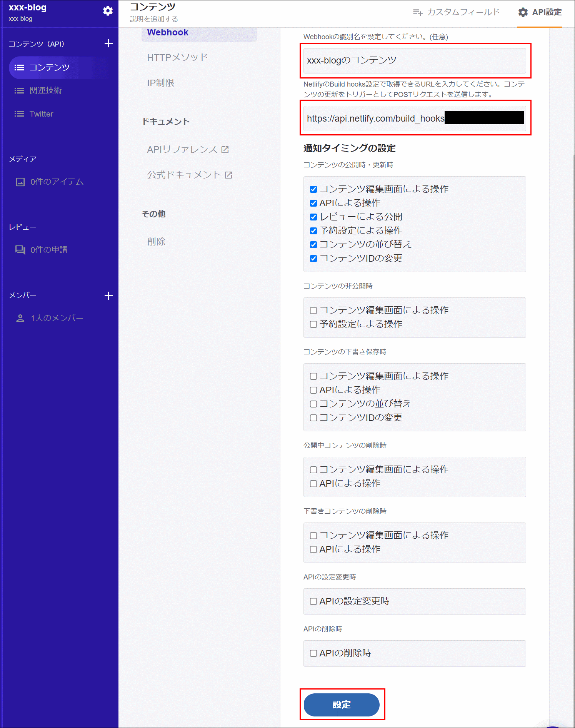Check コンテンツIDの変更 under 下書き保存時
575x728 pixels.
coord(313,418)
